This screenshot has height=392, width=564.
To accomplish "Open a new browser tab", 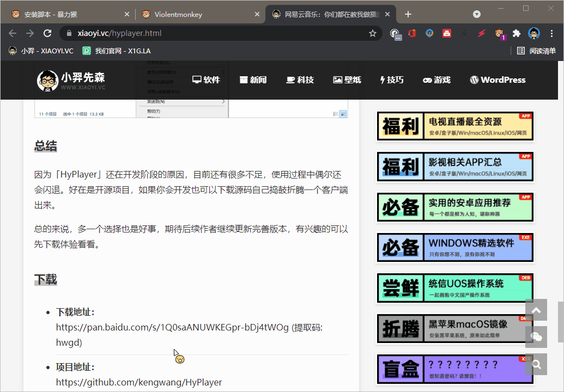I will pos(408,15).
